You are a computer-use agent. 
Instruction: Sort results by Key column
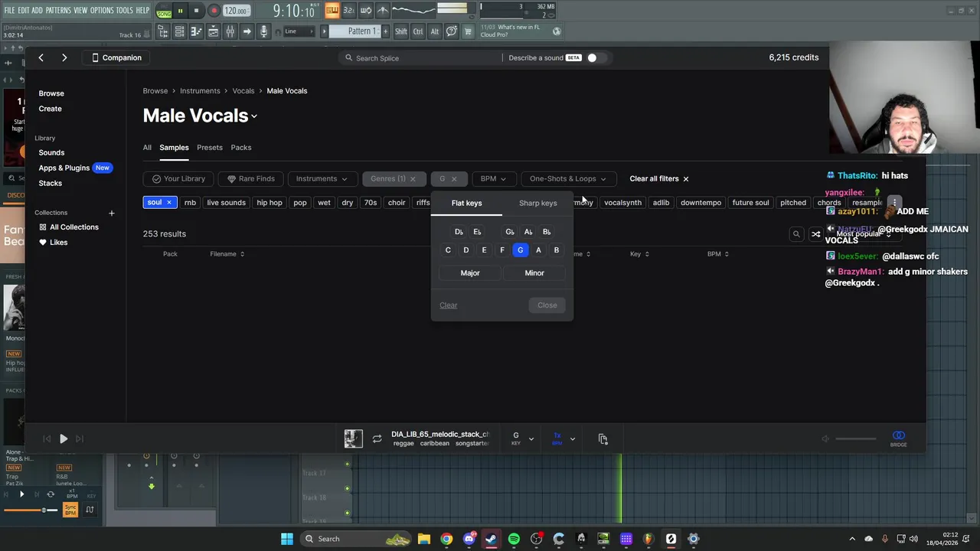(x=639, y=254)
